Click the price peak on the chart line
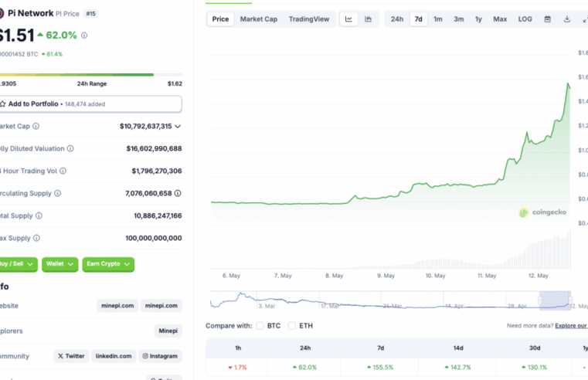The image size is (588, 380). pos(568,83)
